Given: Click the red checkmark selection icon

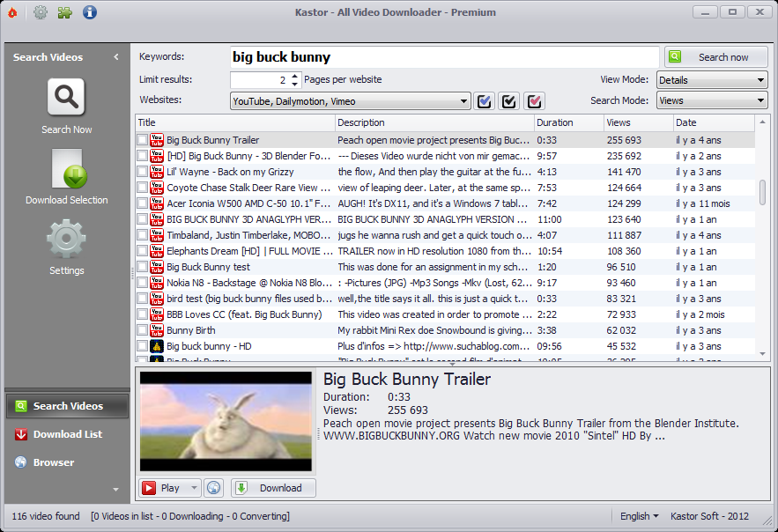Looking at the screenshot, I should [x=535, y=101].
